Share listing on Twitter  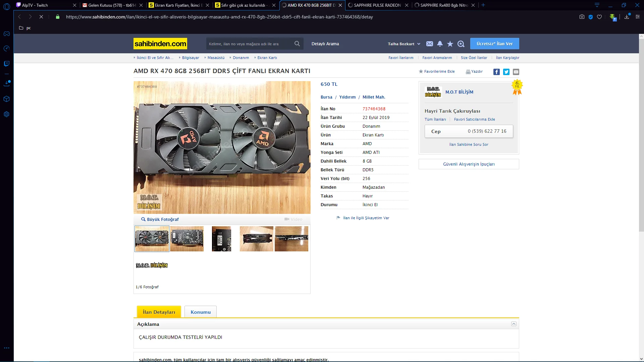(x=506, y=72)
